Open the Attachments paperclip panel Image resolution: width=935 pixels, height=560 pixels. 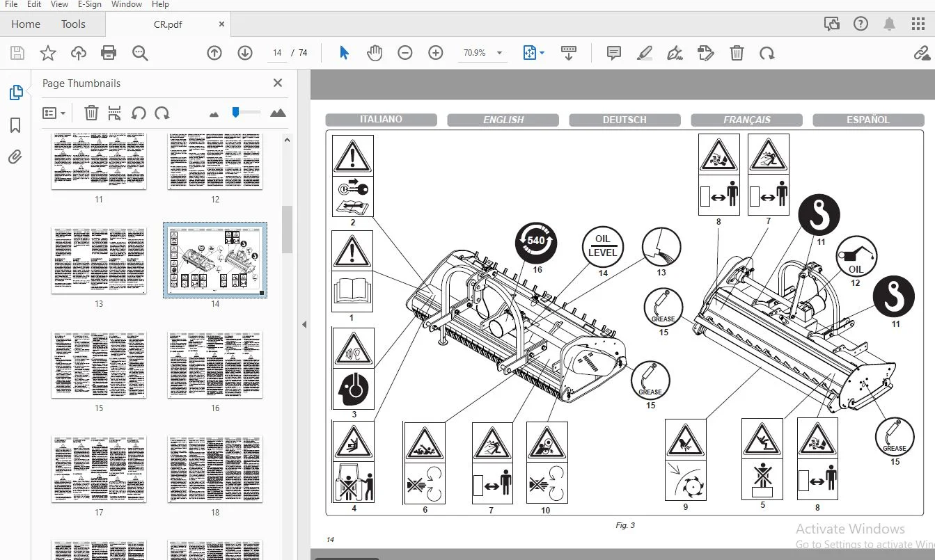pos(15,157)
